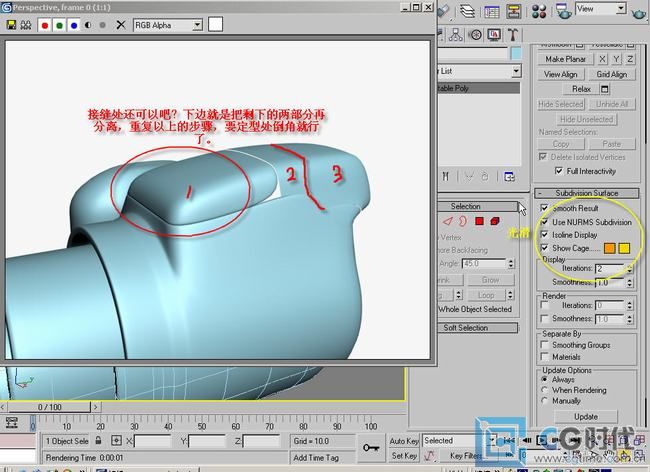Toggle Use NURMS Subdivision checkbox
The height and width of the screenshot is (472, 650).
pyautogui.click(x=544, y=222)
